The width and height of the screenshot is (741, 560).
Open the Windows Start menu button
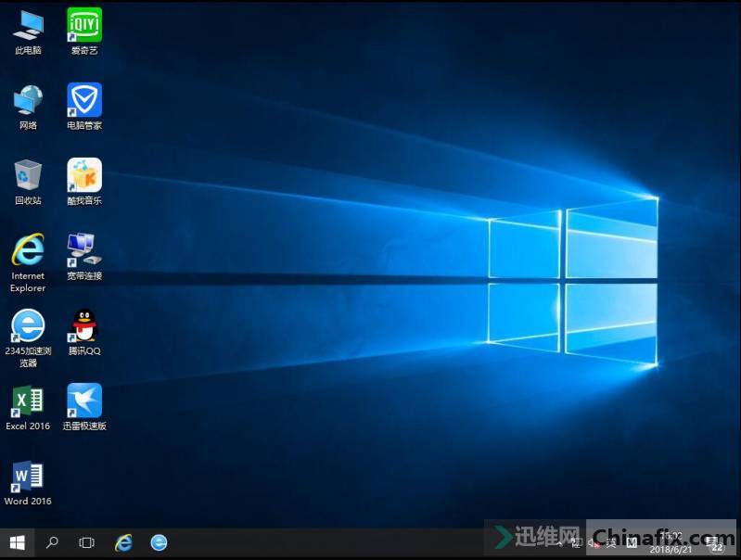tap(17, 542)
